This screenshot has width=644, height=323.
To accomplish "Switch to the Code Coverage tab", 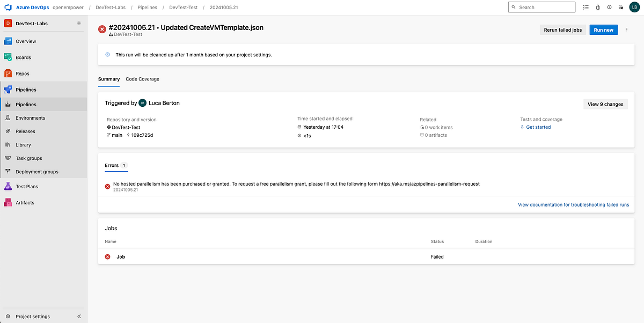I will coord(142,79).
